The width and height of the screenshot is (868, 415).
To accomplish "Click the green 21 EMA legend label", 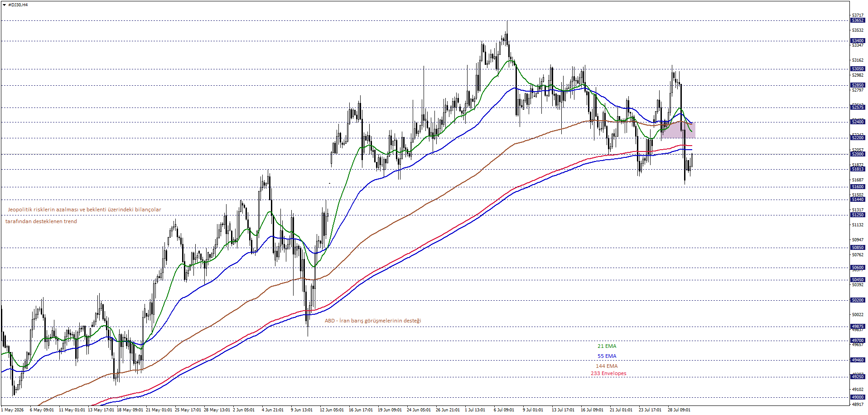I will [607, 346].
